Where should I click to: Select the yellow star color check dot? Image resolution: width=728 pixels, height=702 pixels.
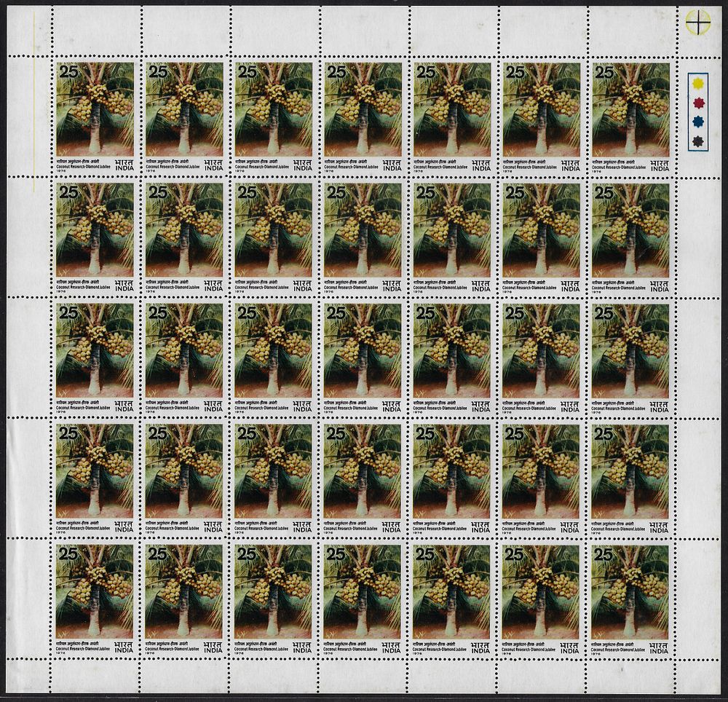[697, 84]
